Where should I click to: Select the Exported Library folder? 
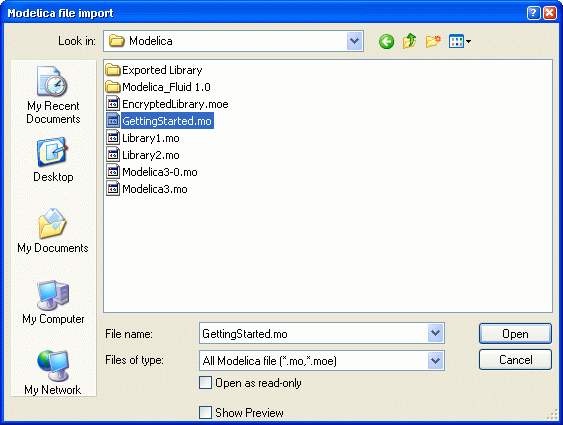tap(154, 70)
